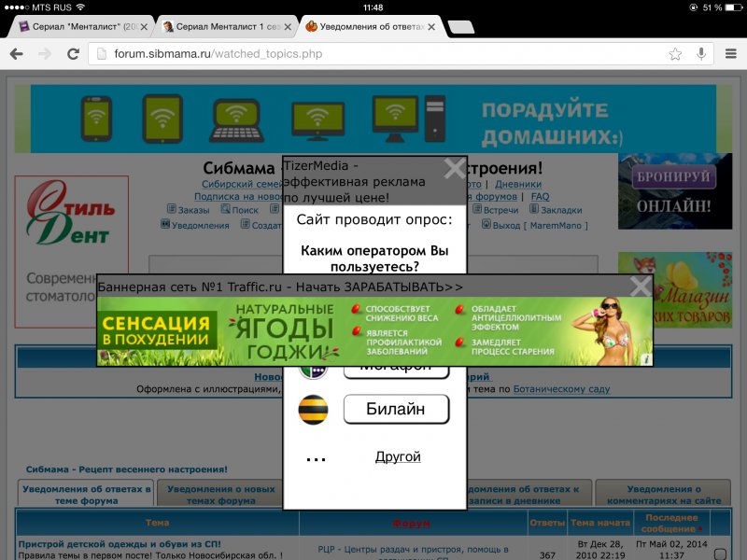Open the Порадуйте домашних Wi-Fi banner
This screenshot has width=747, height=560.
(373, 119)
